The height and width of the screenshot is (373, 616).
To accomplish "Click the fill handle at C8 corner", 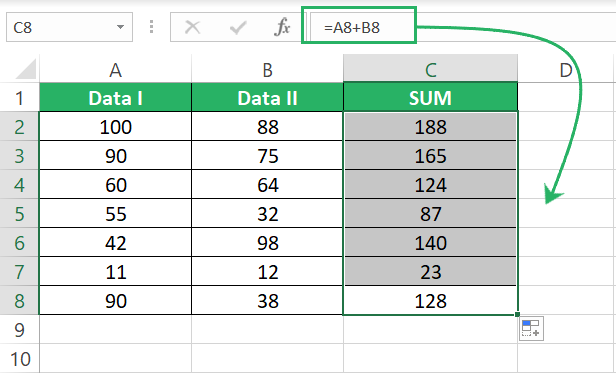I will click(x=517, y=314).
